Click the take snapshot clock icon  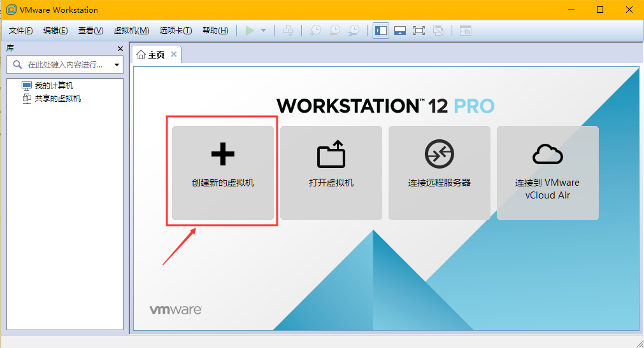[x=315, y=31]
